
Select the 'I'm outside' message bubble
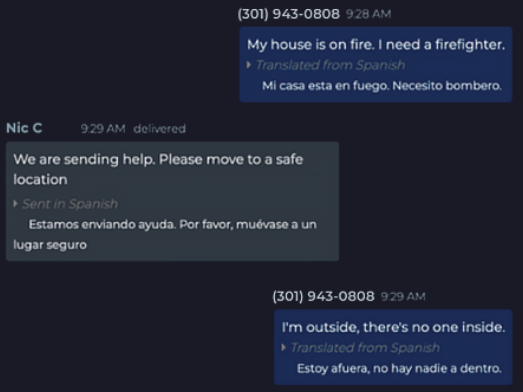click(393, 347)
